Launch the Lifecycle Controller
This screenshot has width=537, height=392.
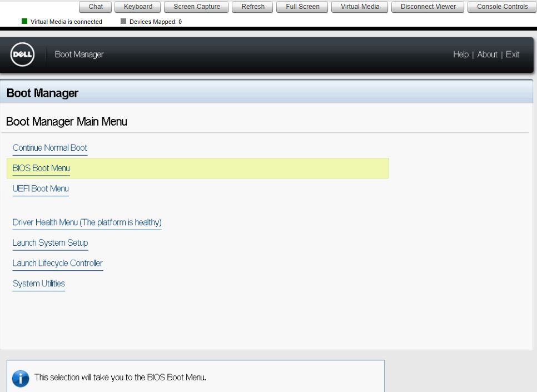57,263
